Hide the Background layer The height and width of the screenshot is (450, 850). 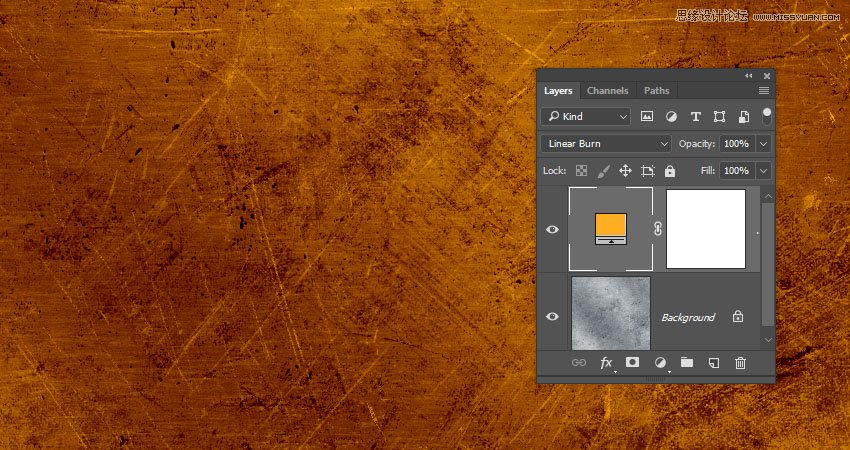(x=552, y=316)
